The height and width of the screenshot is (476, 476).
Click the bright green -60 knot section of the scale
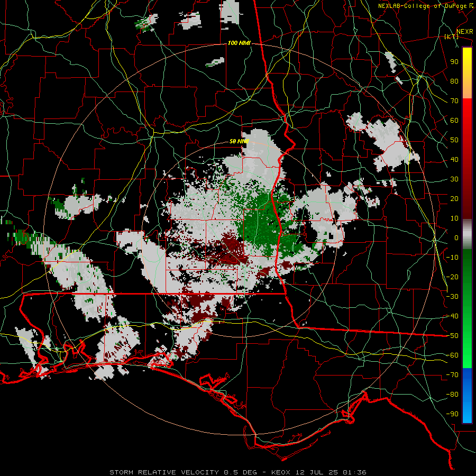pyautogui.click(x=467, y=355)
